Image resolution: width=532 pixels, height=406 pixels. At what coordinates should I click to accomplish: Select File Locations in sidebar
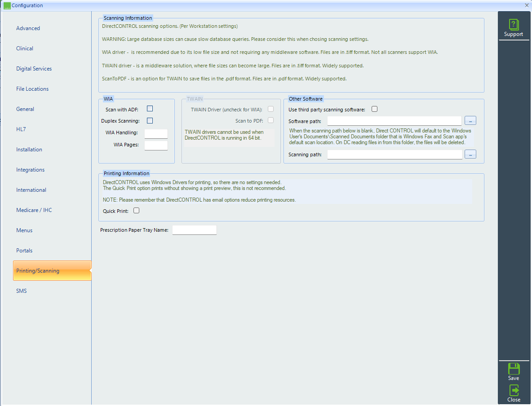(32, 89)
